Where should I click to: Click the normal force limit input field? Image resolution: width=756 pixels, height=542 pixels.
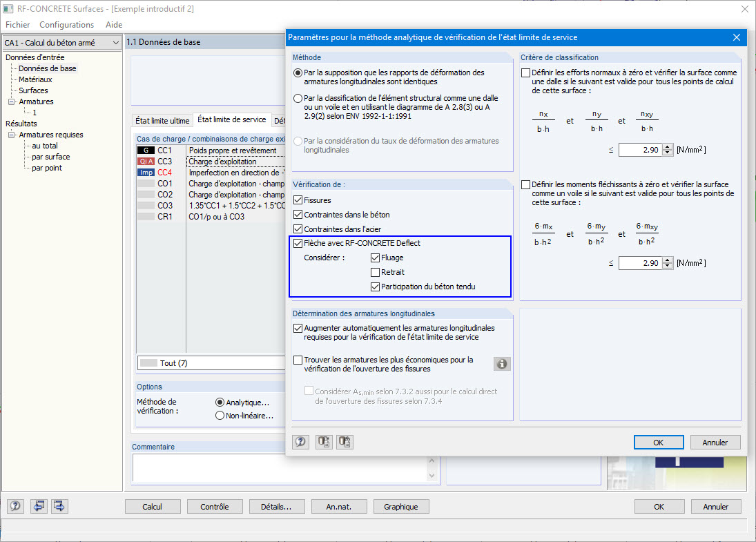[640, 150]
